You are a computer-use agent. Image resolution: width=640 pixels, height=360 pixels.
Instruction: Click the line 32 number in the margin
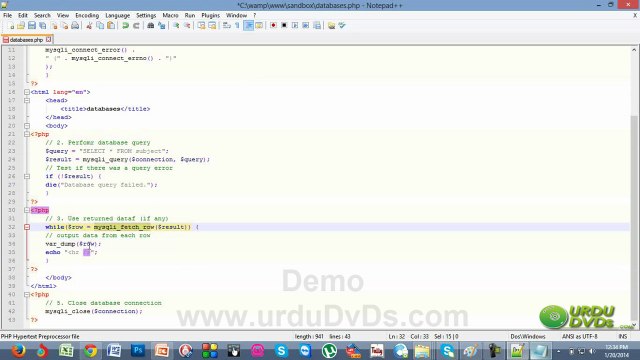[11, 227]
